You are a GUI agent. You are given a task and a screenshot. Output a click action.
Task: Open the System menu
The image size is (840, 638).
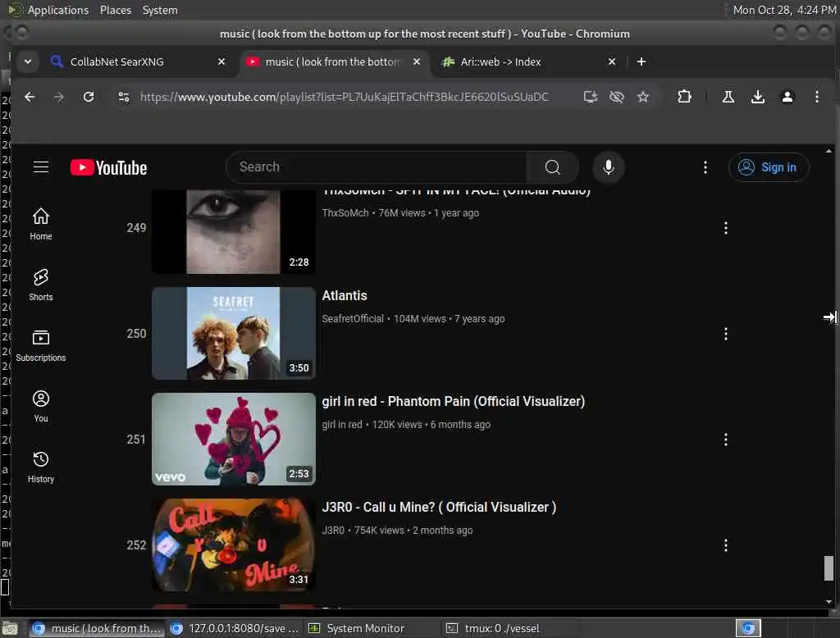(x=160, y=10)
